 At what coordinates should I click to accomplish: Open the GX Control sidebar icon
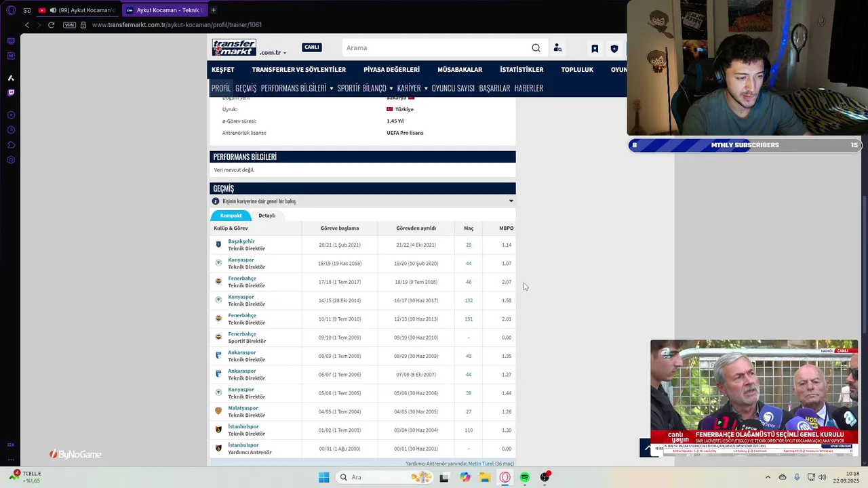tap(11, 445)
